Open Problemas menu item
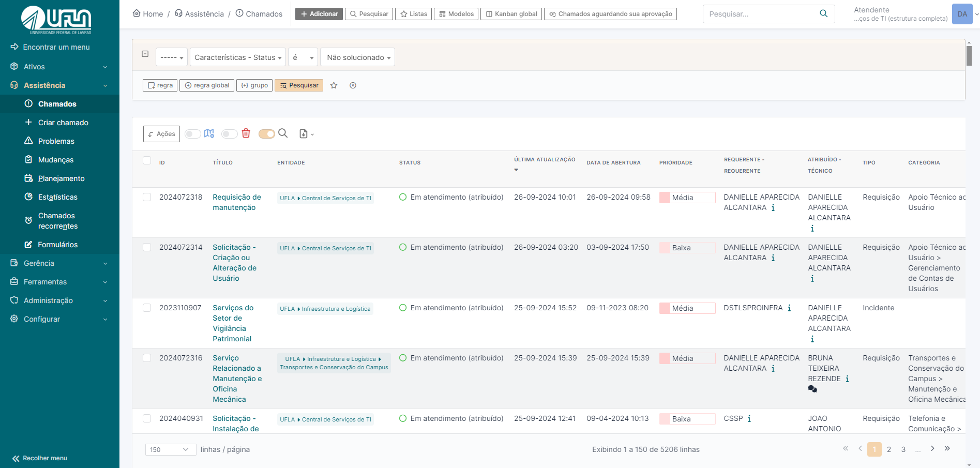This screenshot has width=980, height=468. (x=60, y=141)
